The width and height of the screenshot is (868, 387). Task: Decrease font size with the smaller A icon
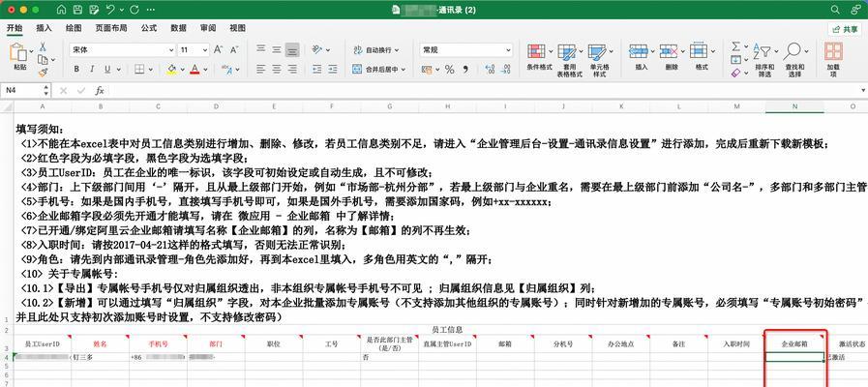234,50
